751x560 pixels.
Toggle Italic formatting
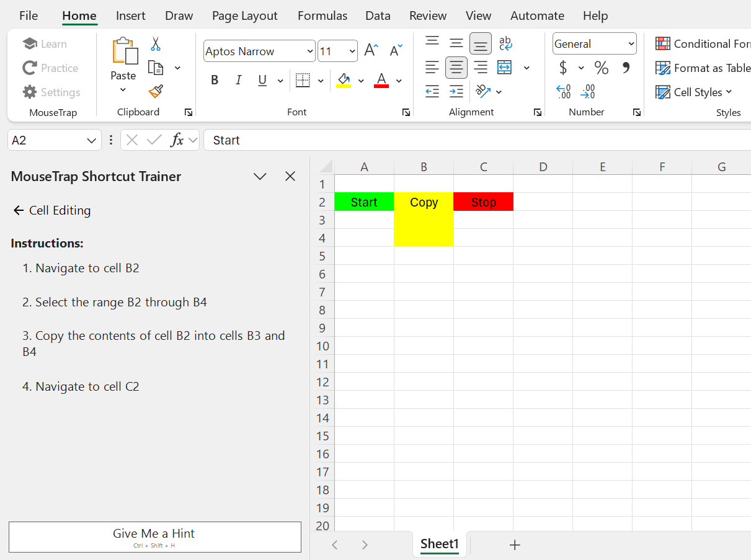[238, 80]
